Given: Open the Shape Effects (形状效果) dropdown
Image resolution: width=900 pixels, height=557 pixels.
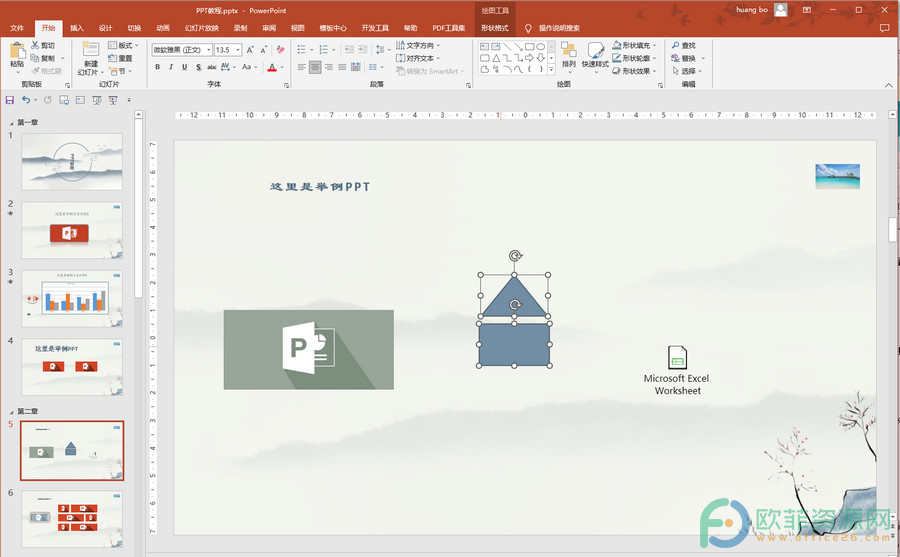Looking at the screenshot, I should (634, 71).
